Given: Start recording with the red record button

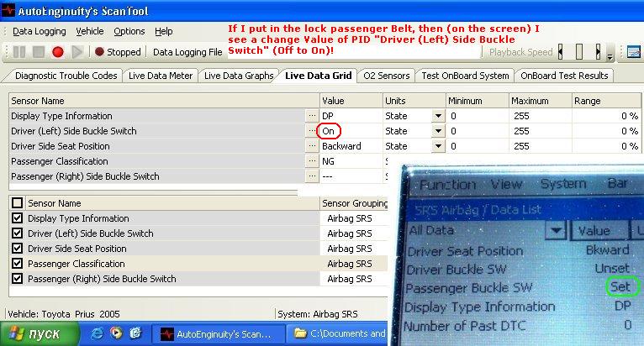Looking at the screenshot, I should pyautogui.click(x=58, y=52).
